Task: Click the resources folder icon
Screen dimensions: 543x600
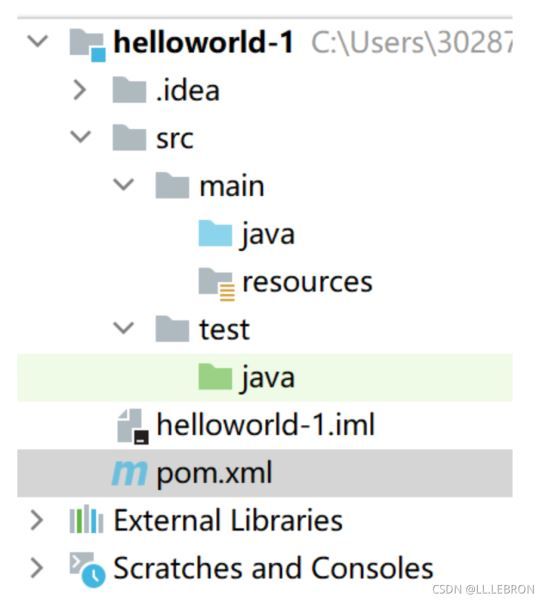Action: (217, 284)
